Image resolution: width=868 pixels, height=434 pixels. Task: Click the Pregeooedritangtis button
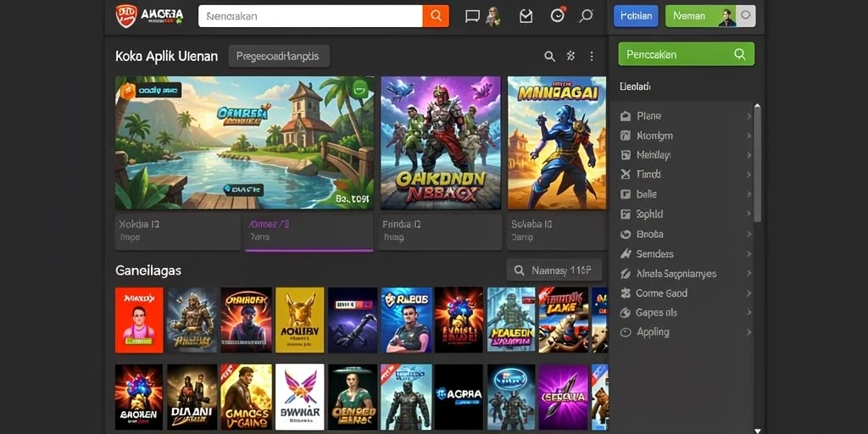click(x=278, y=56)
